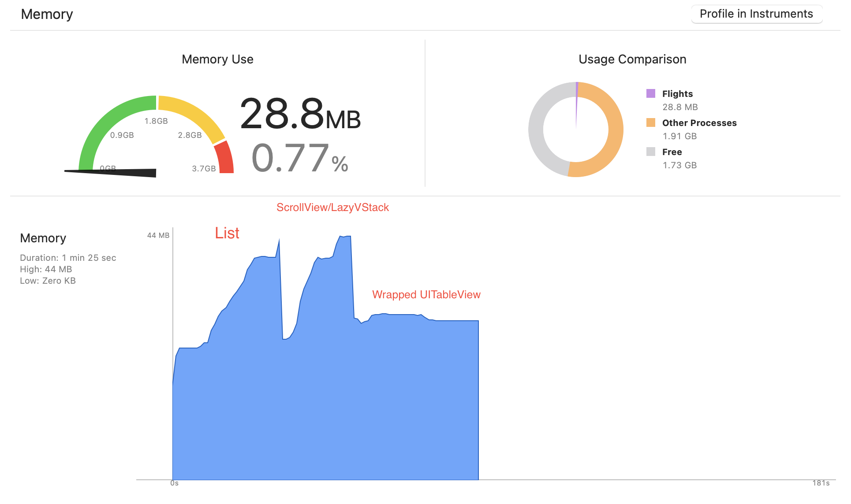Click the red List annotation on the graph
The height and width of the screenshot is (504, 851).
[227, 233]
